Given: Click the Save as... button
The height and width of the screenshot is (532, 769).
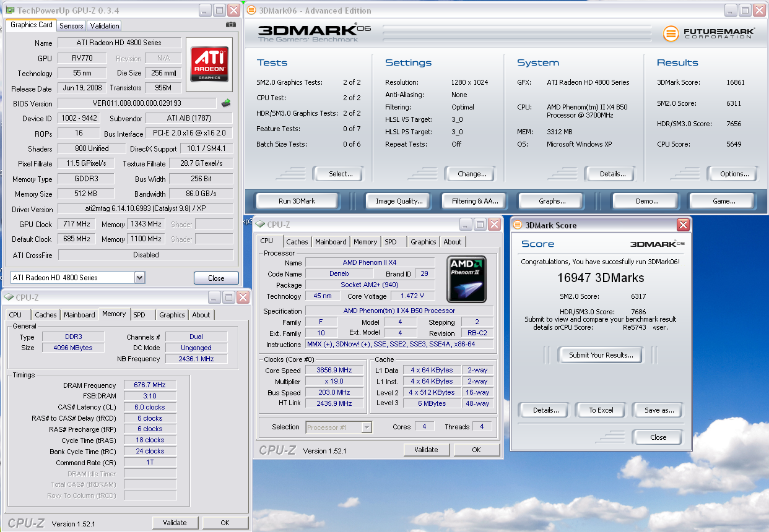Looking at the screenshot, I should tap(659, 410).
